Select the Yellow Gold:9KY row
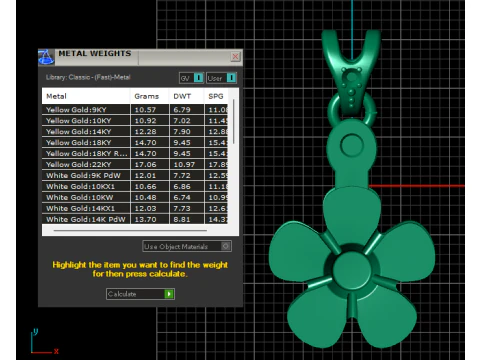Image resolution: width=480 pixels, height=360 pixels. [x=135, y=110]
